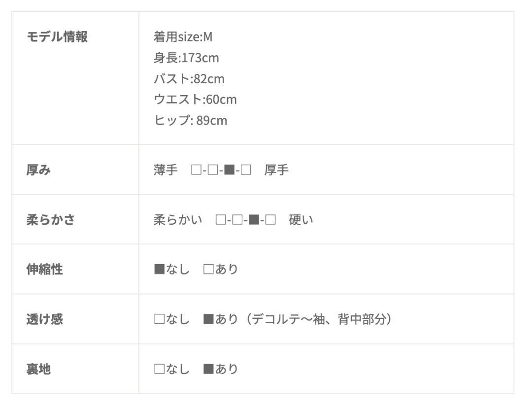532x410 pixels.
Task: Click filled あり box in 透け感 row
Action: click(x=208, y=319)
